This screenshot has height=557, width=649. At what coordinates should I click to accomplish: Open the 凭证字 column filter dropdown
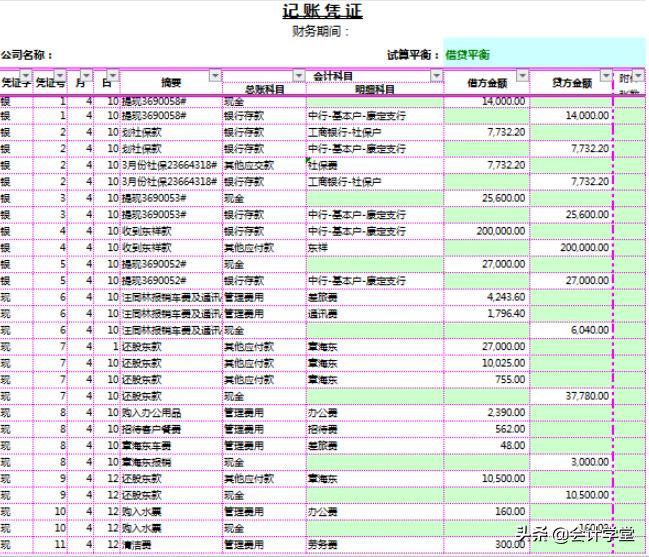click(26, 75)
